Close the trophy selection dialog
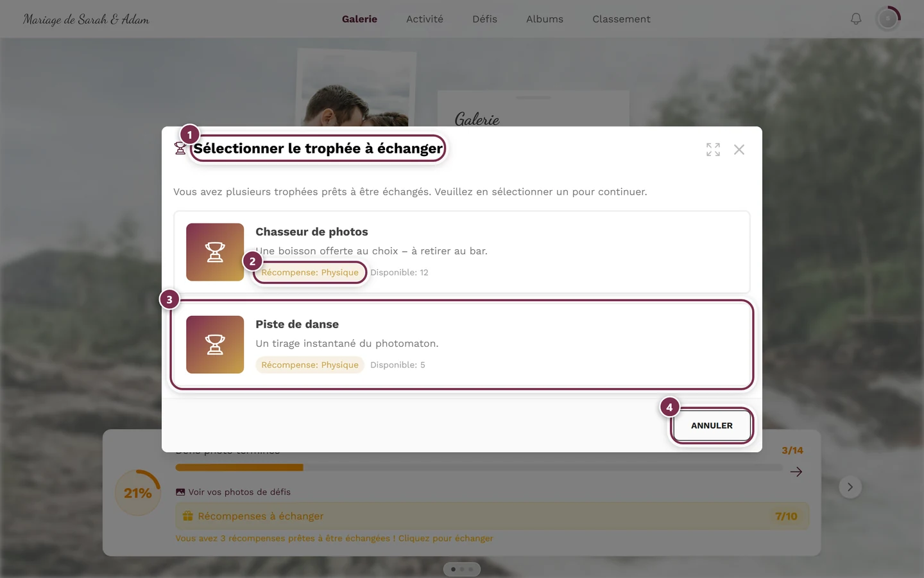 (x=739, y=150)
